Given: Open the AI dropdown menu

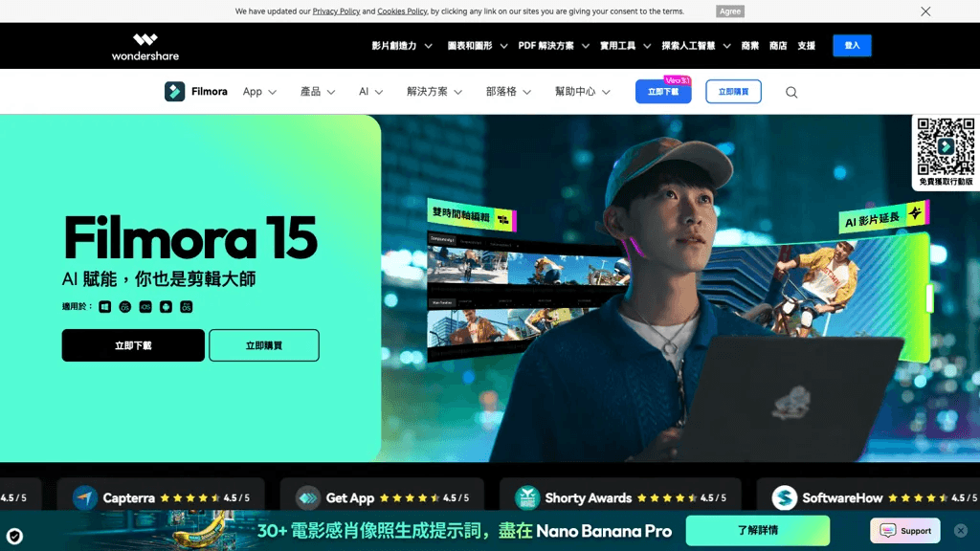Looking at the screenshot, I should click(370, 92).
